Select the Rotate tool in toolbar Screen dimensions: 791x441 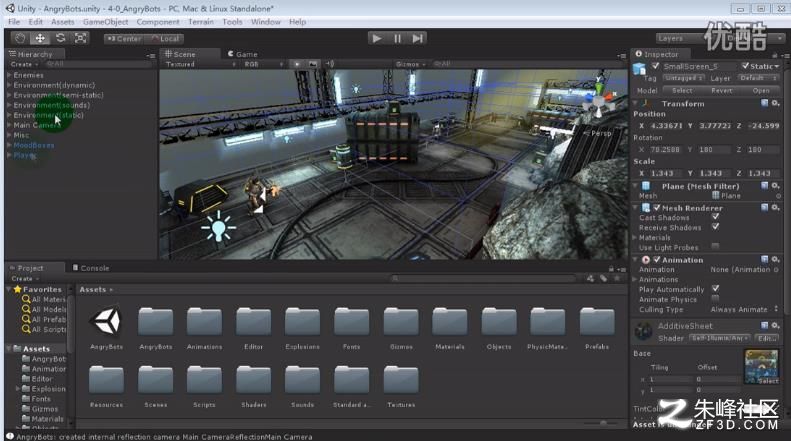tap(61, 38)
